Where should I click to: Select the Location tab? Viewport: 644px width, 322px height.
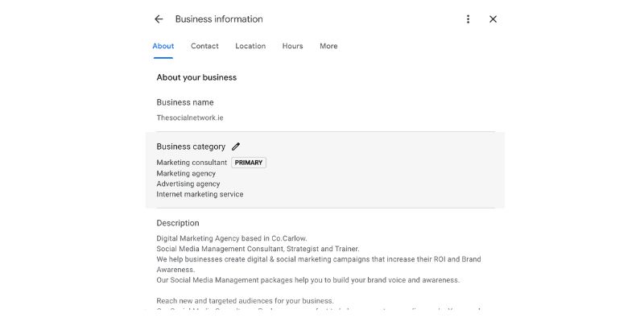click(x=250, y=46)
